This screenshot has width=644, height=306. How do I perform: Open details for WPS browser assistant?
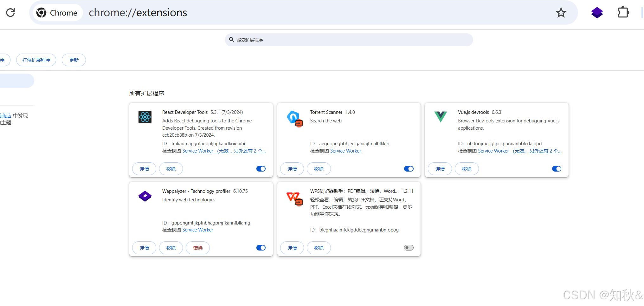click(292, 248)
